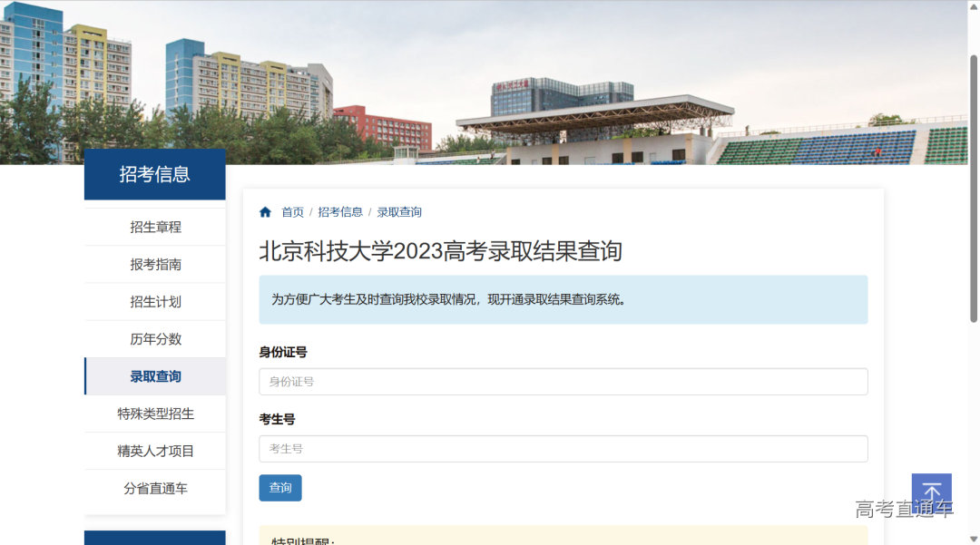Select 招生计划 in the sidebar
Image resolution: width=980 pixels, height=545 pixels.
pyautogui.click(x=154, y=301)
